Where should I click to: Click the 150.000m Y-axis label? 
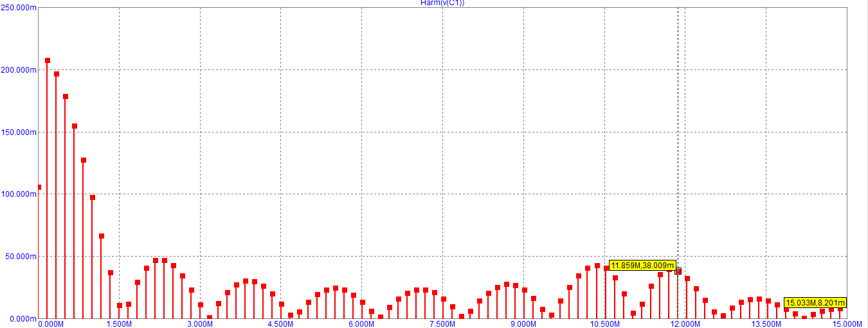pos(19,132)
